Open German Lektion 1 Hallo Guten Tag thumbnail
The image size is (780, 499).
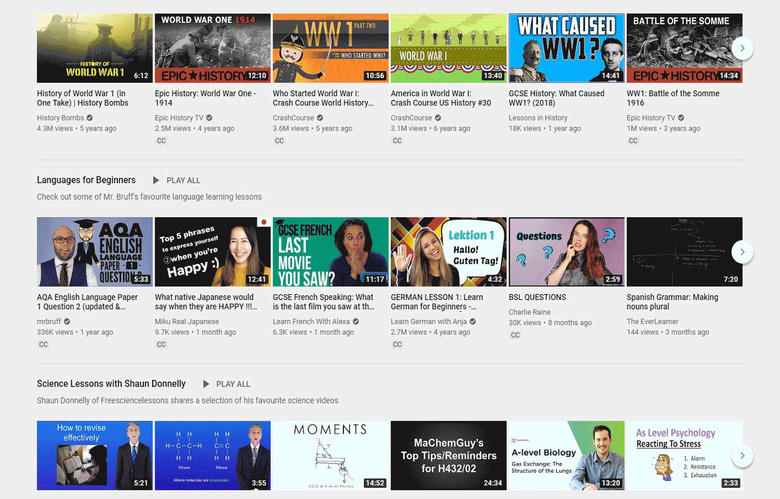(448, 251)
